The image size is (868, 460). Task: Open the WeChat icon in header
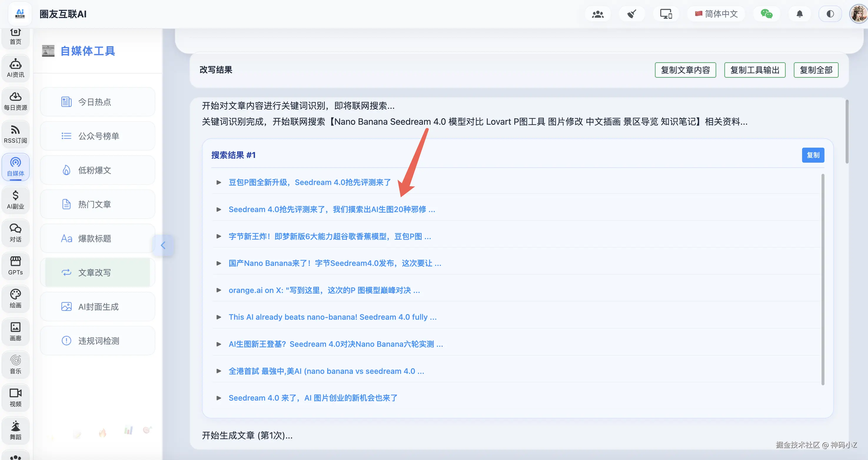(766, 14)
